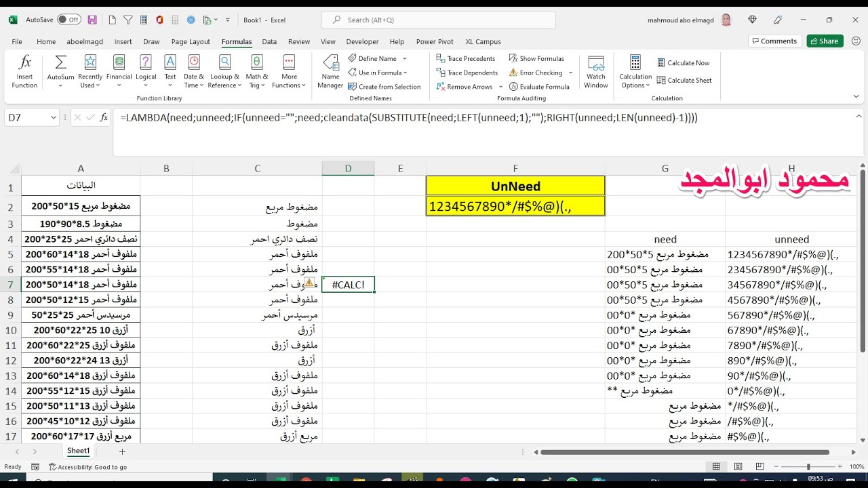Expand Error Checking dropdown arrow

(570, 73)
